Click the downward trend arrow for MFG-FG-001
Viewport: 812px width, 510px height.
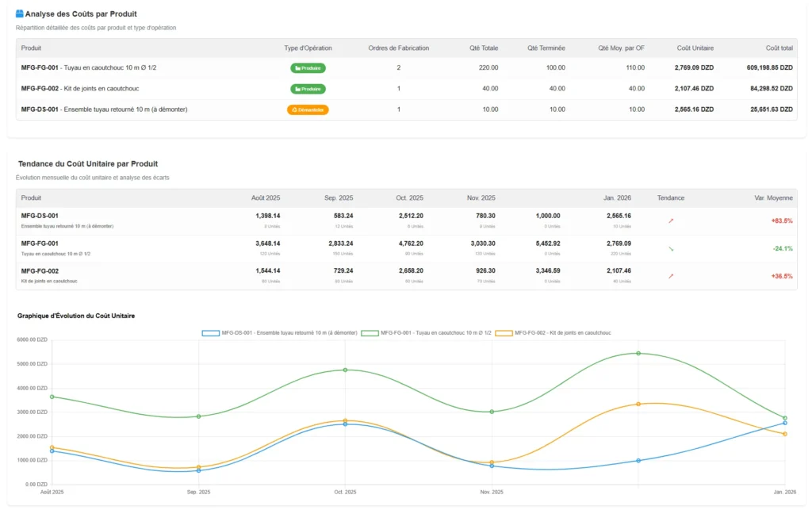click(671, 248)
